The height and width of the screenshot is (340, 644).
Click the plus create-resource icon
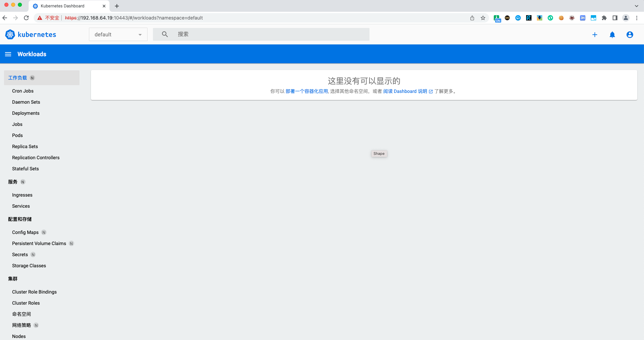[595, 35]
